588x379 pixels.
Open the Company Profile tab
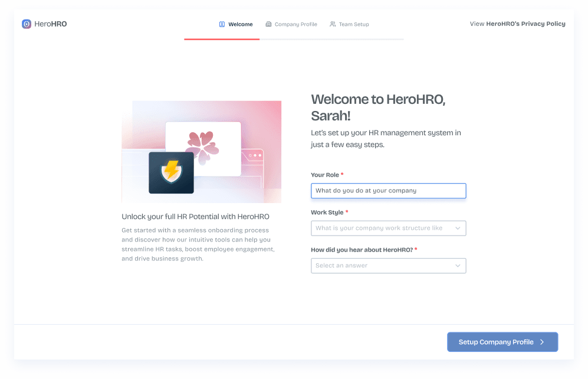(x=291, y=24)
